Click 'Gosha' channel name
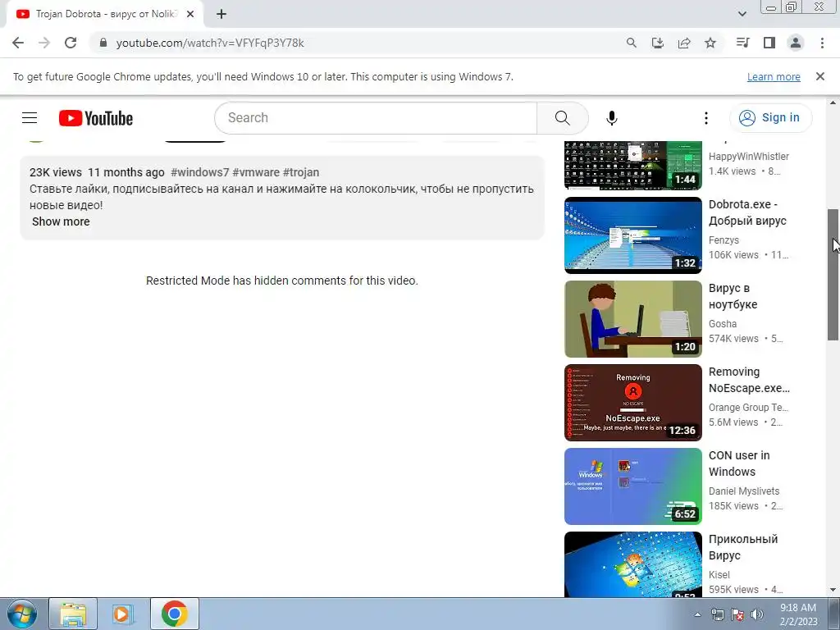 [x=723, y=324]
